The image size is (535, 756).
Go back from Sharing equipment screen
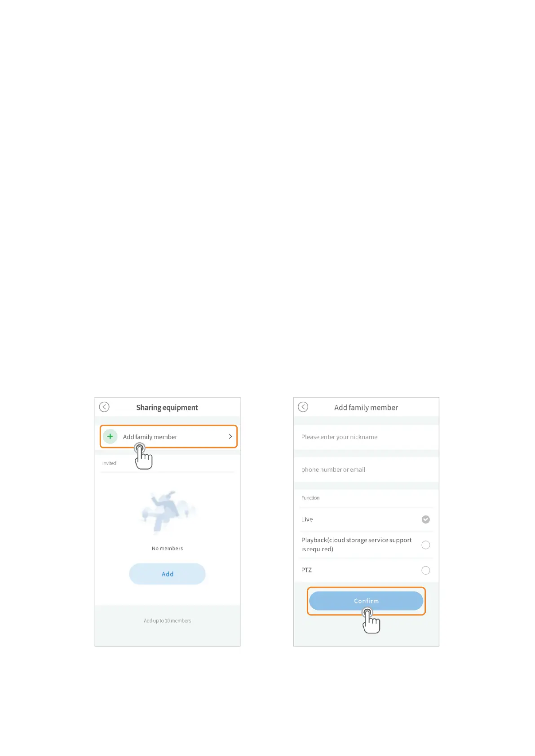point(104,407)
